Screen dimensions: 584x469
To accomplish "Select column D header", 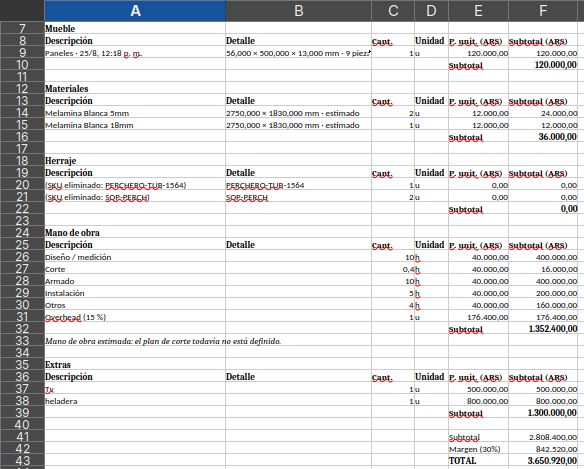I will pos(431,11).
